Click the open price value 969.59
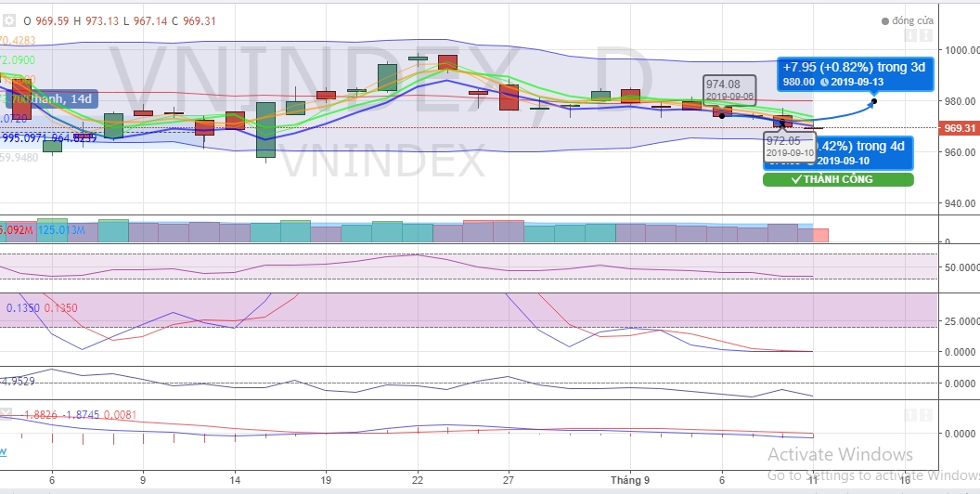This screenshot has height=494, width=980. (x=53, y=21)
